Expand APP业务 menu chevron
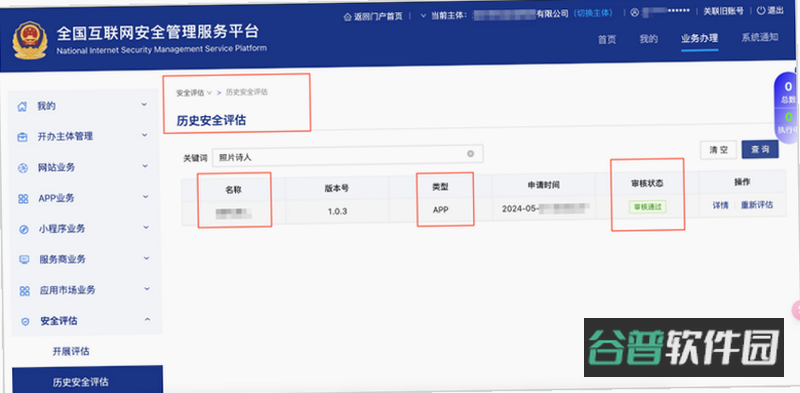The image size is (800, 393). click(145, 196)
